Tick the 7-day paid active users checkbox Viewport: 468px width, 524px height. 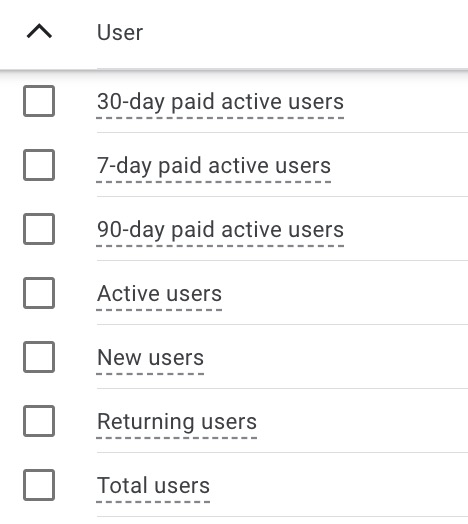coord(39,165)
